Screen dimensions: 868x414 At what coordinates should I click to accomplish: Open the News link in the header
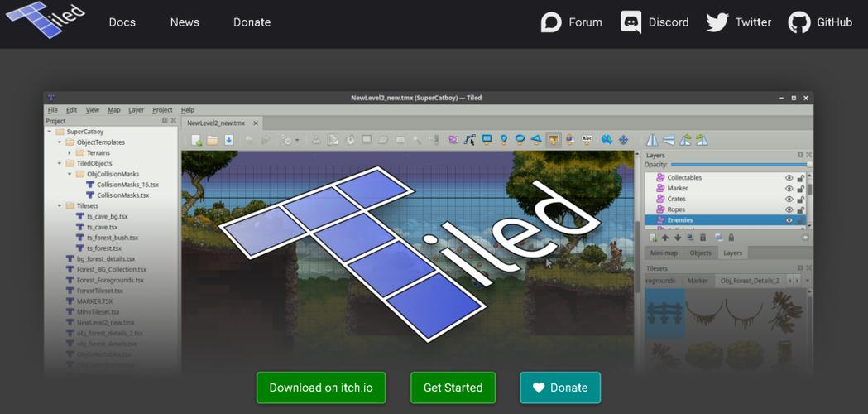pos(185,22)
